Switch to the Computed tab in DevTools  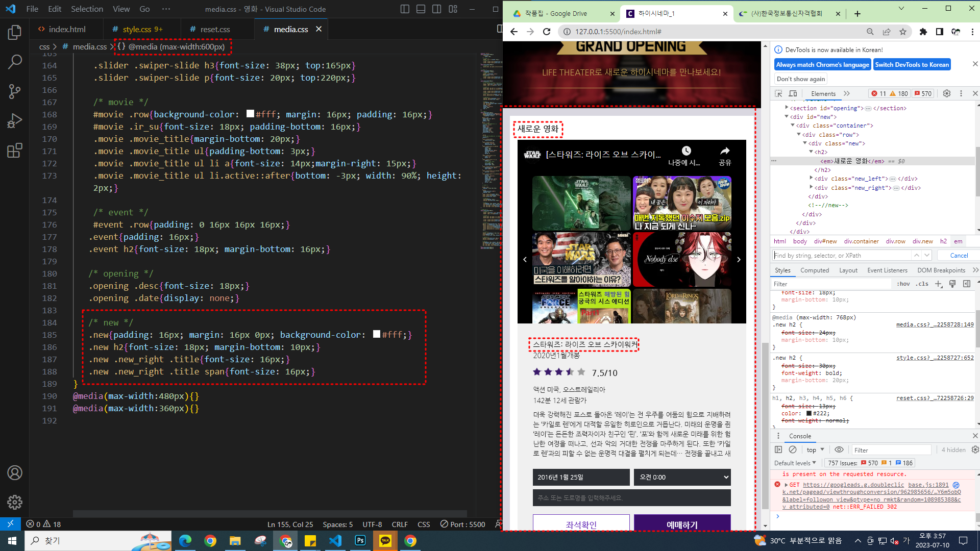[x=814, y=270]
